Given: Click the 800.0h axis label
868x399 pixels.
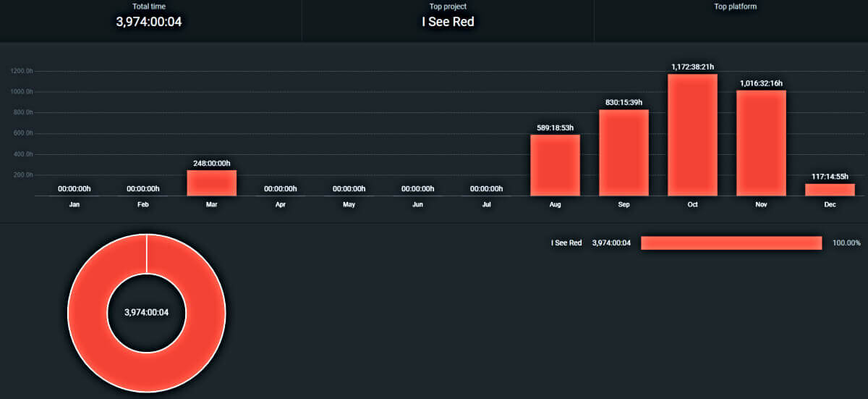Looking at the screenshot, I should click(23, 113).
